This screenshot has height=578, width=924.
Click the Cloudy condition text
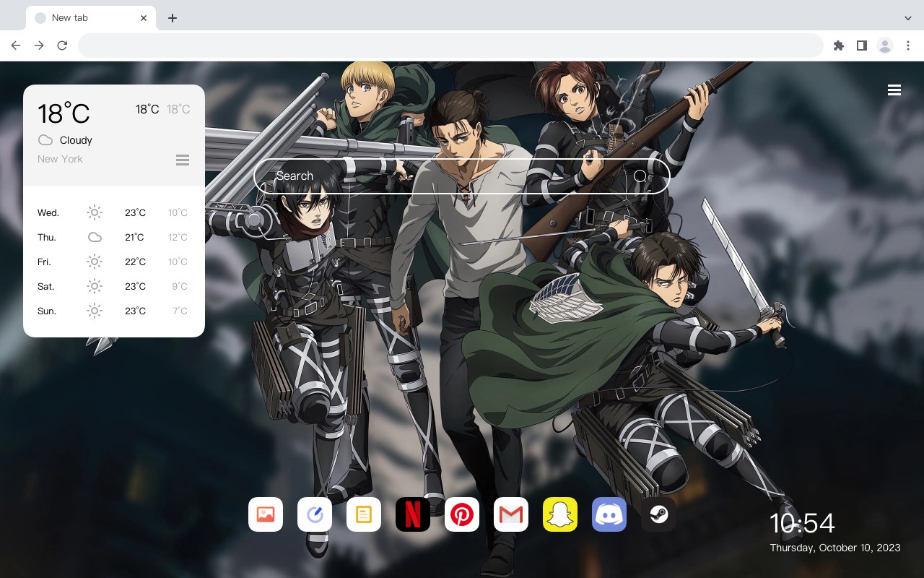point(76,140)
